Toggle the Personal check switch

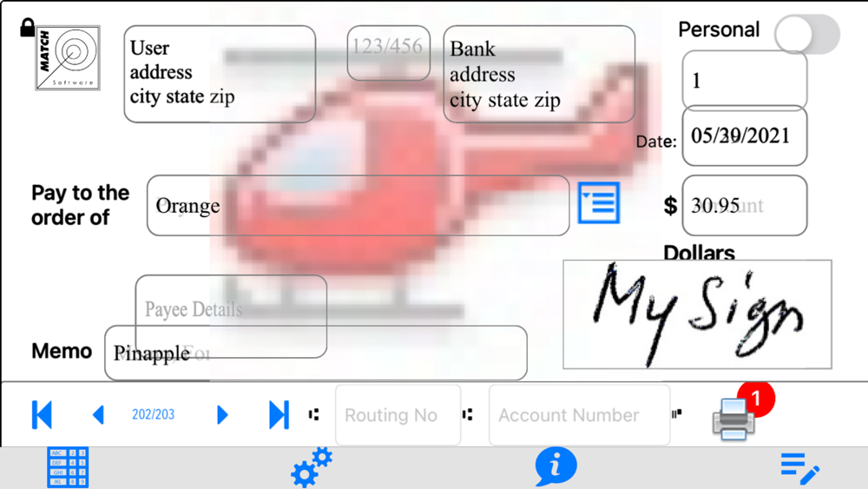[x=807, y=34]
